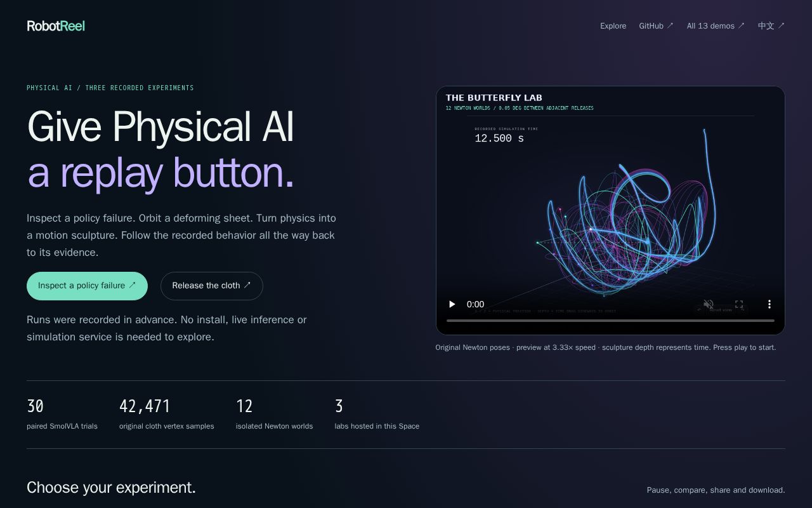Click the 42,471 cloth vertex samples stat
Image resolution: width=812 pixels, height=508 pixels.
pyautogui.click(x=167, y=414)
